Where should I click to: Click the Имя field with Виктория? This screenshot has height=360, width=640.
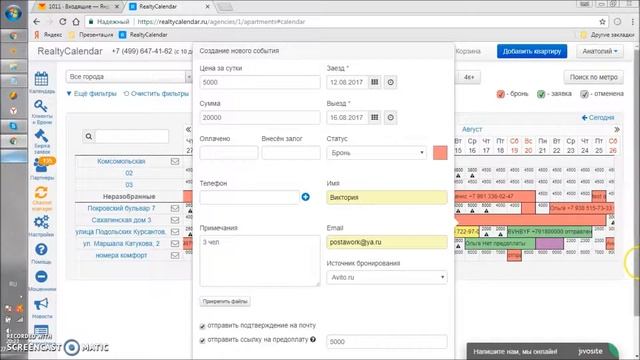[x=387, y=197]
